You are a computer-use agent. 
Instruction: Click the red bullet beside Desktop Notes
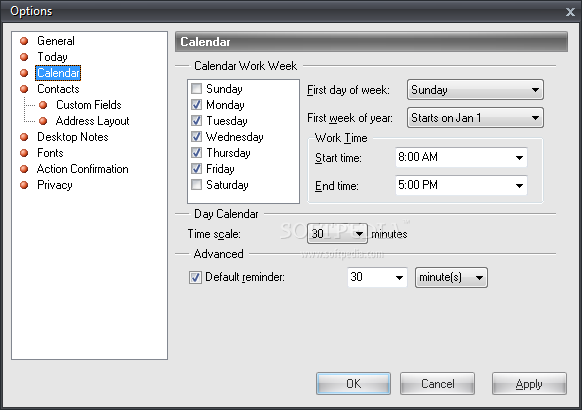point(24,137)
